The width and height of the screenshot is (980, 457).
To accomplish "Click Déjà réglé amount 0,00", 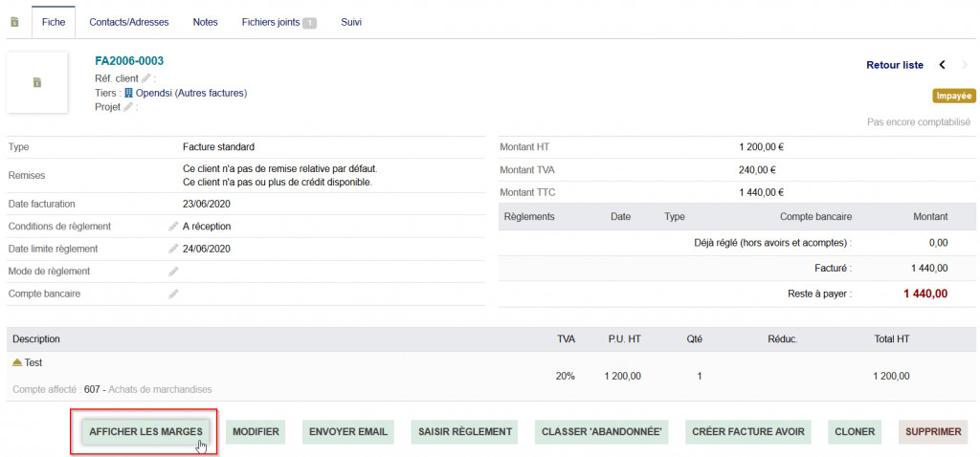I will point(936,243).
